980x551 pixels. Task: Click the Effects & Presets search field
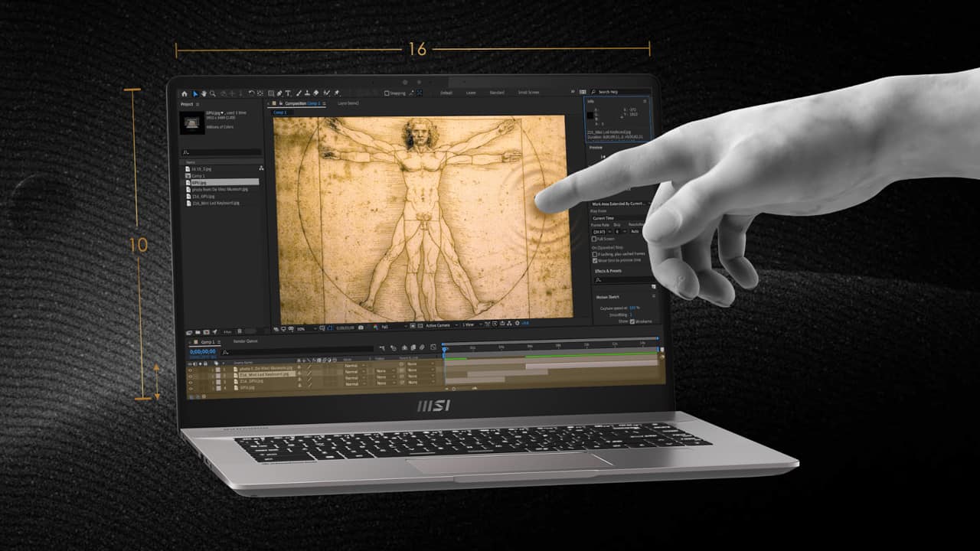click(x=622, y=279)
